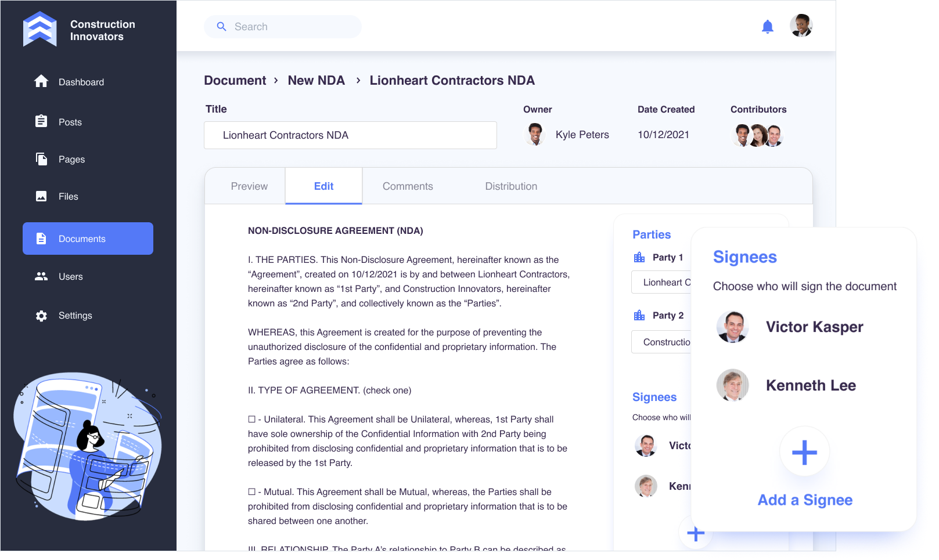The width and height of the screenshot is (939, 560).
Task: Check the Unilateral agreement checkbox
Action: 252,419
